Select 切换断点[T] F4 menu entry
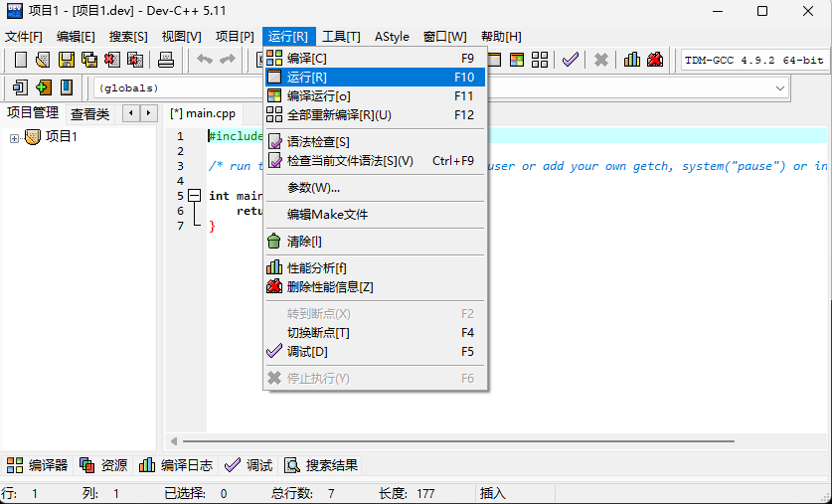This screenshot has height=504, width=832. point(375,333)
